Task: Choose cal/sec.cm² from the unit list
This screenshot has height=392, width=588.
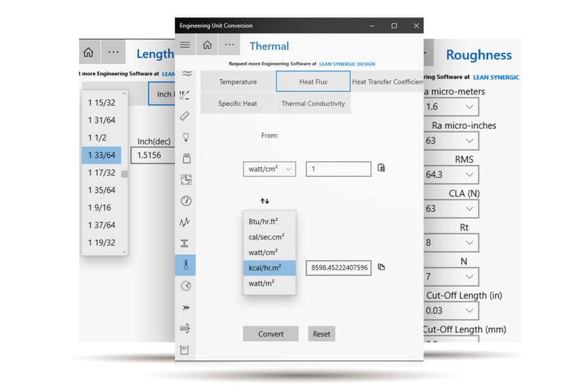Action: (x=269, y=237)
